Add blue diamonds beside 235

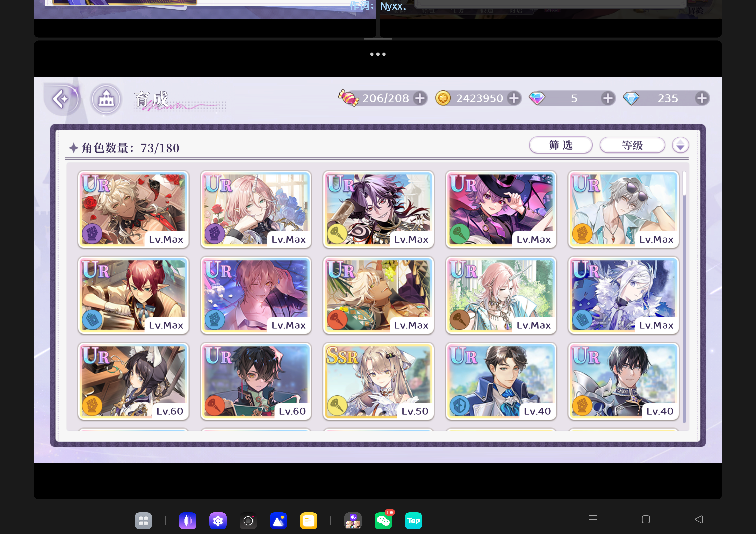(702, 98)
